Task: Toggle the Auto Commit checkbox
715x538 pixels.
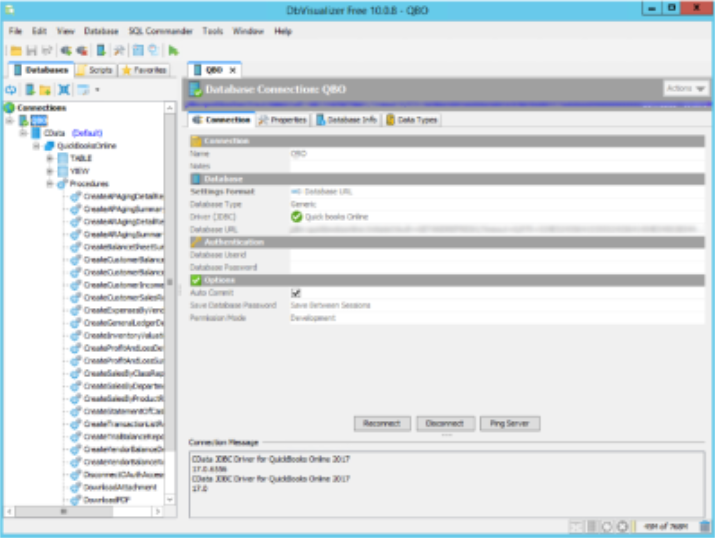Action: 295,293
